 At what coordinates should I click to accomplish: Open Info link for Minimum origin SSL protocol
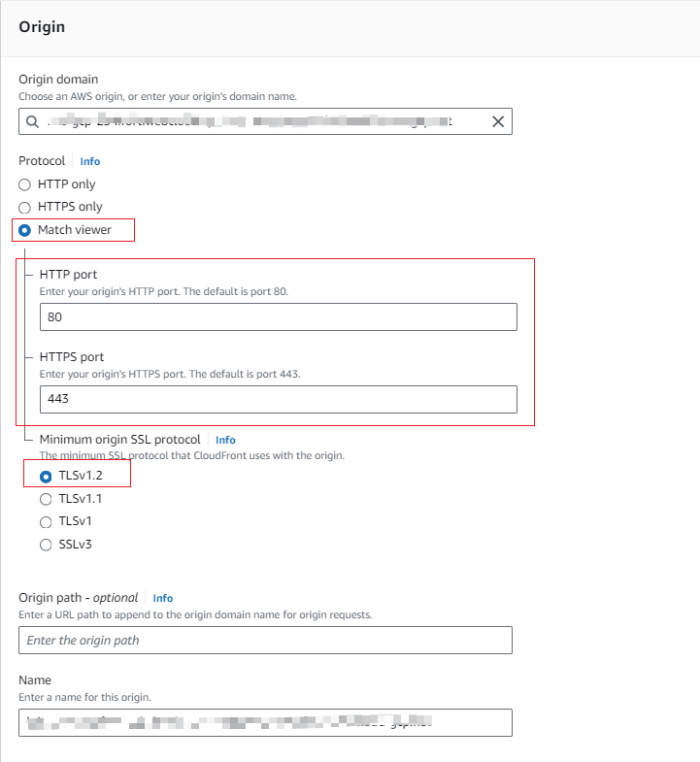click(x=225, y=440)
